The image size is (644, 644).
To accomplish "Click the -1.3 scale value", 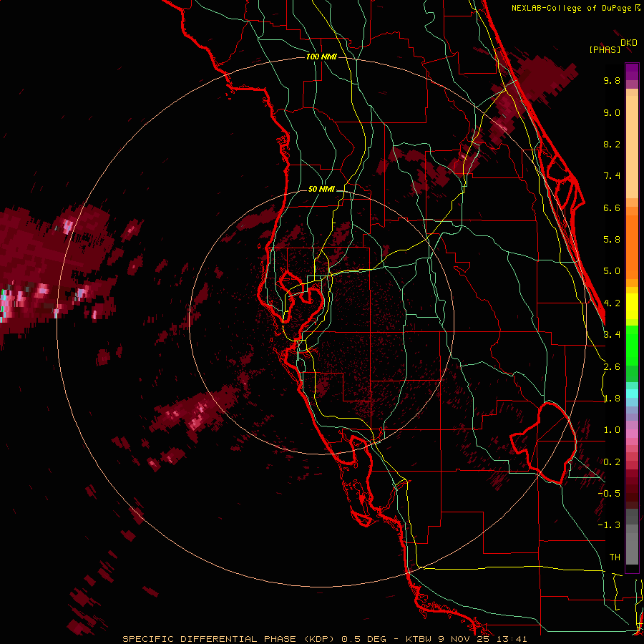I will [x=609, y=526].
